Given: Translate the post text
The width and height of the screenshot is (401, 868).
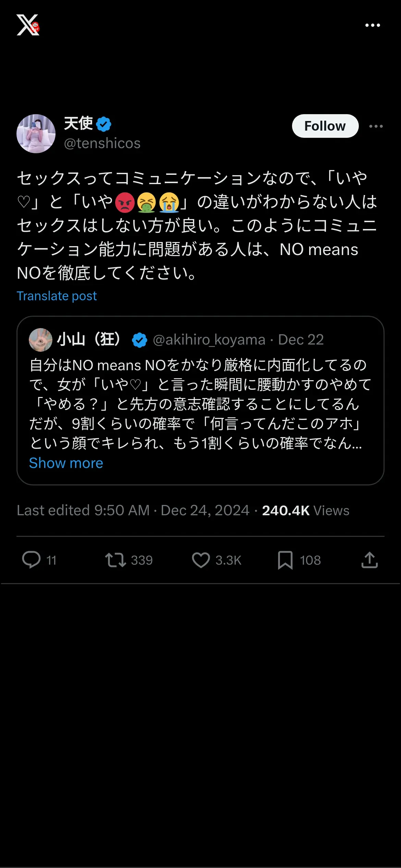Looking at the screenshot, I should click(x=57, y=296).
